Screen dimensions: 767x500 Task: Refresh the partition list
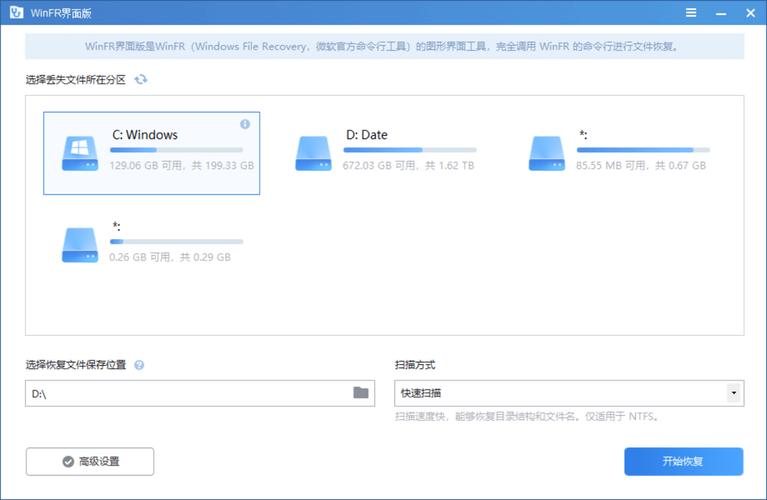(141, 79)
